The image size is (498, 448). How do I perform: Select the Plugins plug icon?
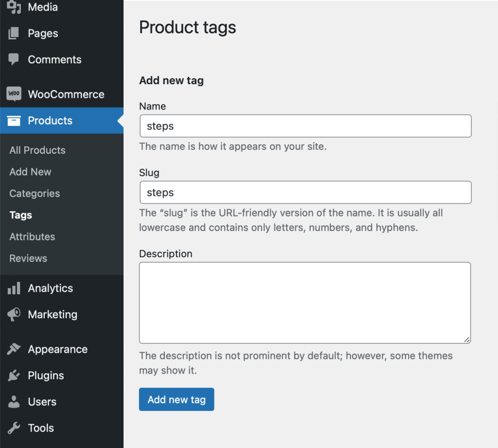(x=14, y=375)
